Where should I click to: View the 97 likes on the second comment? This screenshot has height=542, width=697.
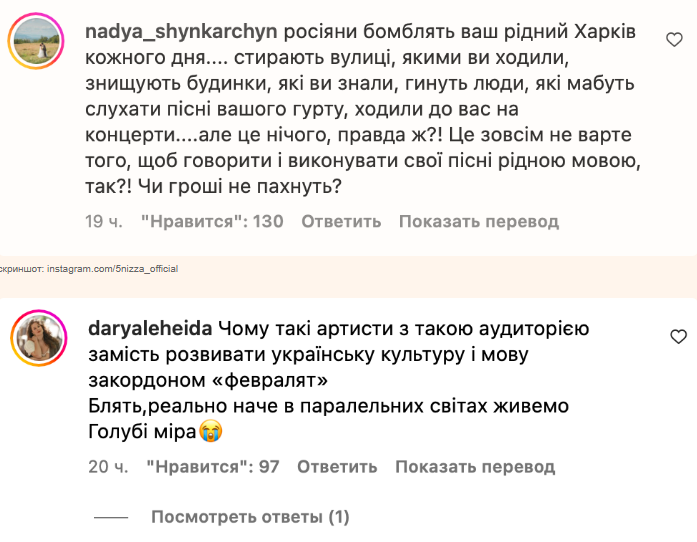pos(212,466)
